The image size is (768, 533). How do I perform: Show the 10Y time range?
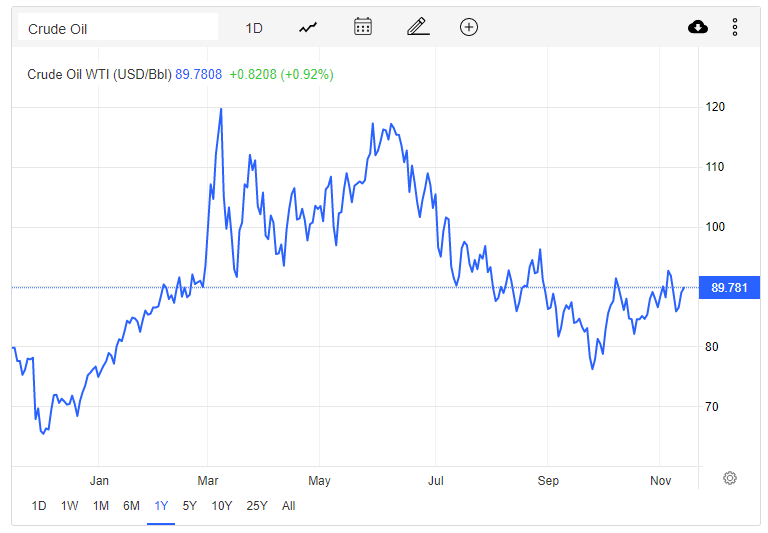coord(221,506)
